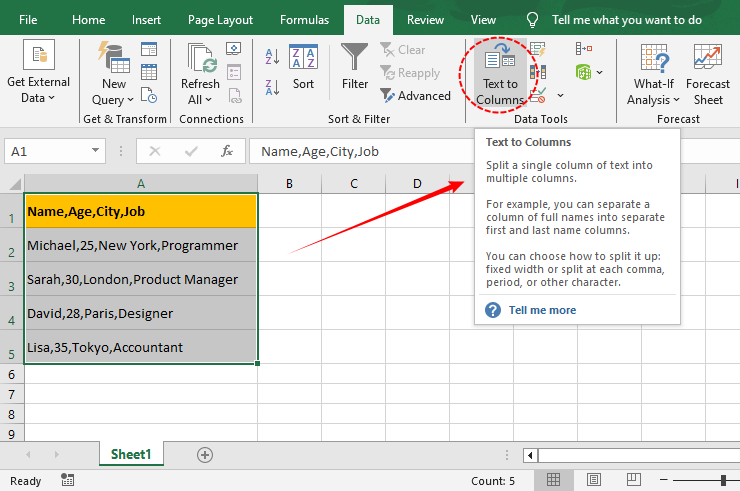740x491 pixels.
Task: Click the macro recording status bar icon
Action: pyautogui.click(x=67, y=480)
